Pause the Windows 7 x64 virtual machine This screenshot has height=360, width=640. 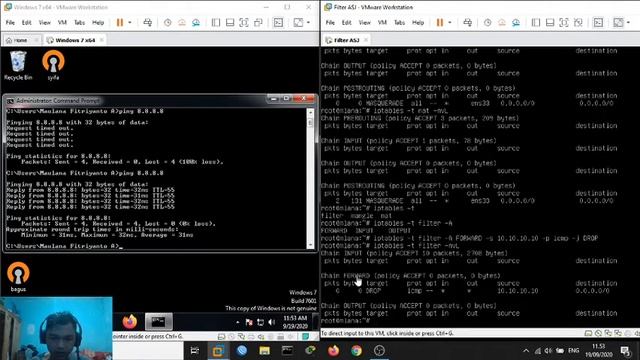pos(120,22)
